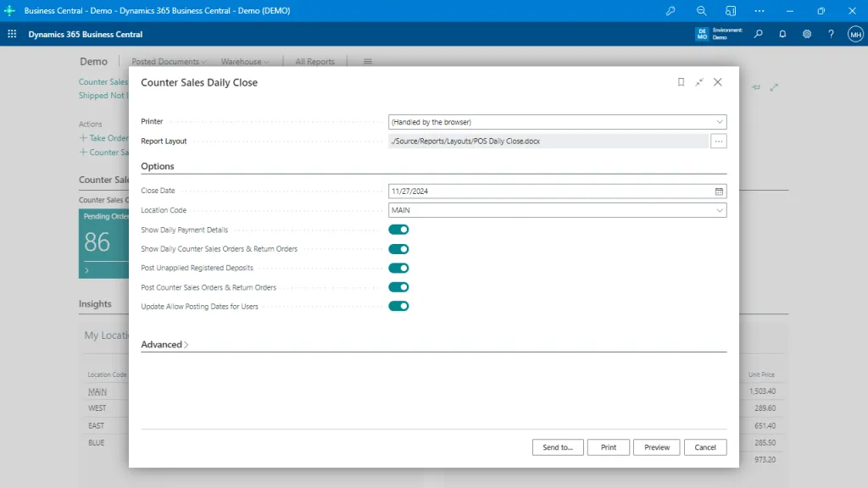Open the Printer dropdown
The width and height of the screenshot is (868, 488).
point(720,121)
